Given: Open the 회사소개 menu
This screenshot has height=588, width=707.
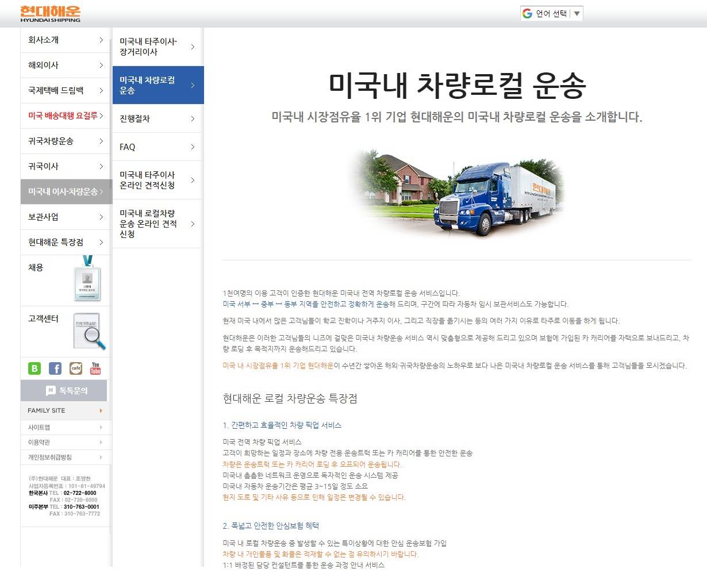Looking at the screenshot, I should coord(66,40).
